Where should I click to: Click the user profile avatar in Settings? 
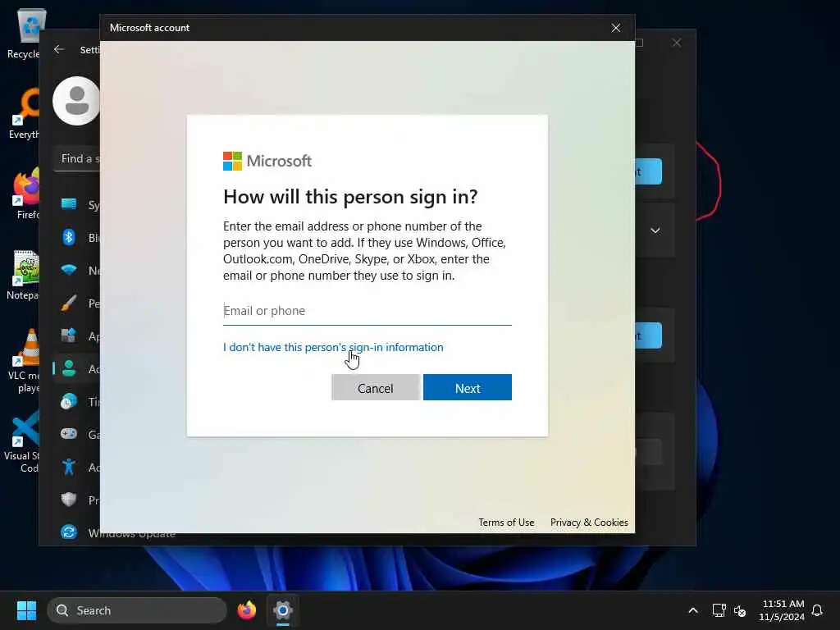(x=76, y=101)
